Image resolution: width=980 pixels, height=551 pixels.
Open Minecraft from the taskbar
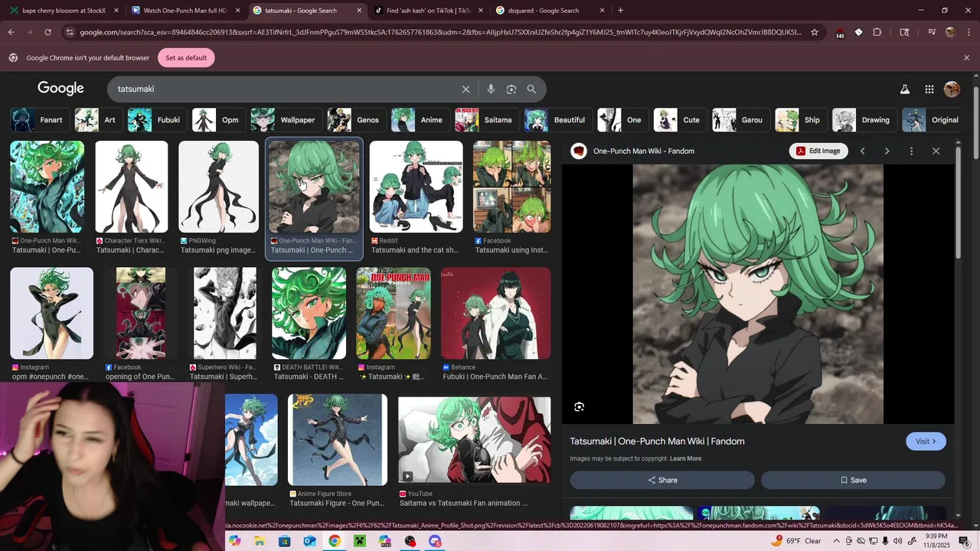pos(360,541)
